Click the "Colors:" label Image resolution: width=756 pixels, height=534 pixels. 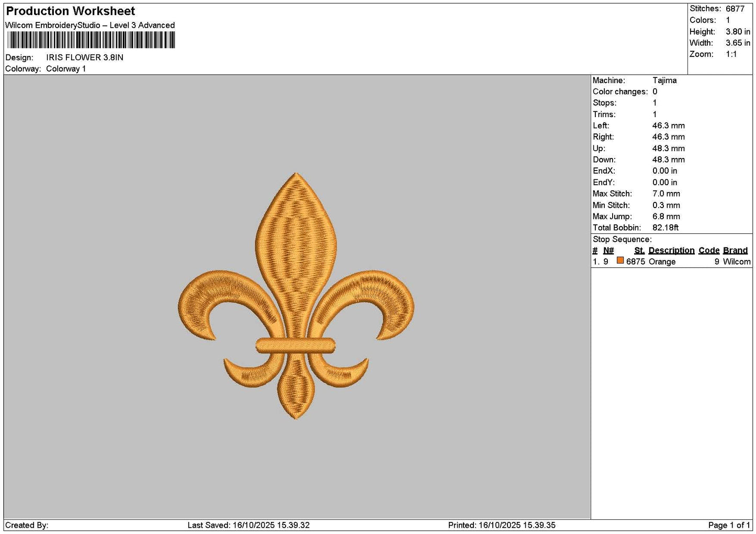click(x=703, y=20)
